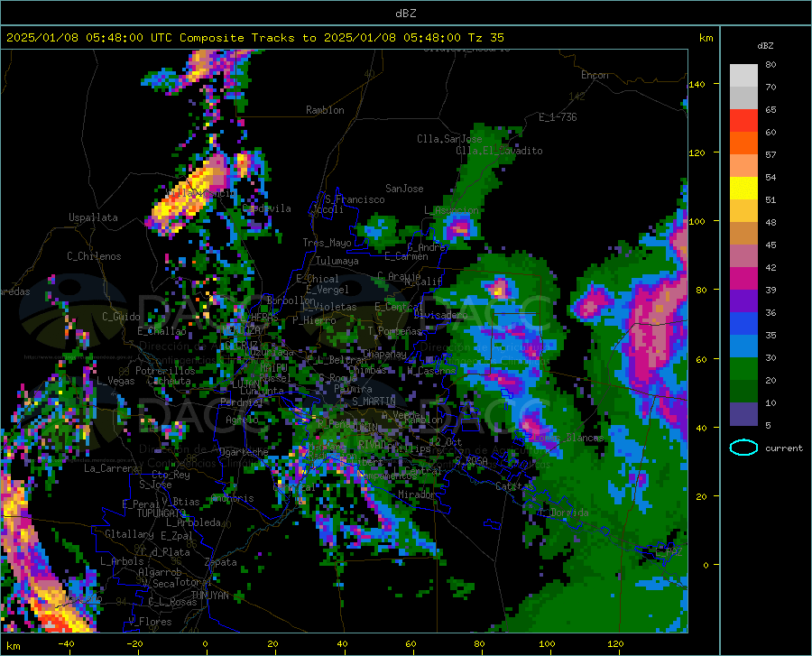Click the '120' tick on the bottom axis
This screenshot has width=812, height=656.
tap(615, 644)
